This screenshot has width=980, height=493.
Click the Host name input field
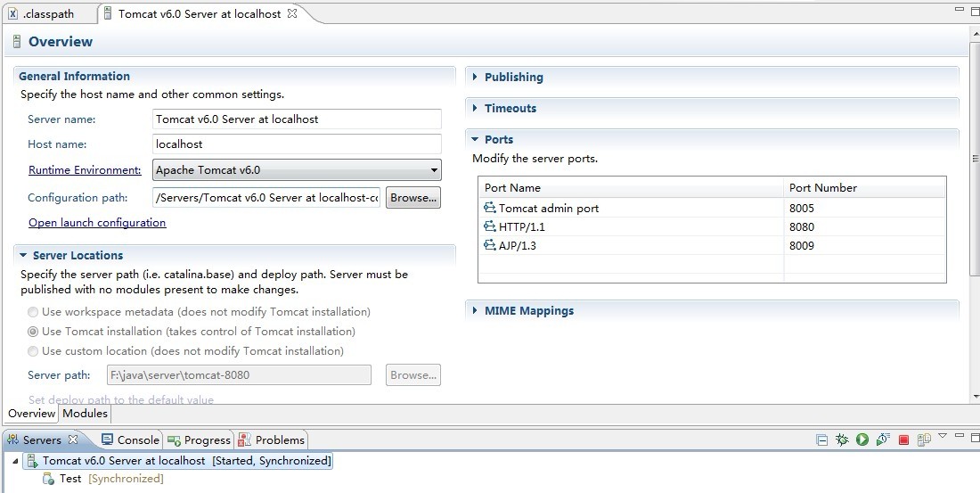tap(297, 144)
